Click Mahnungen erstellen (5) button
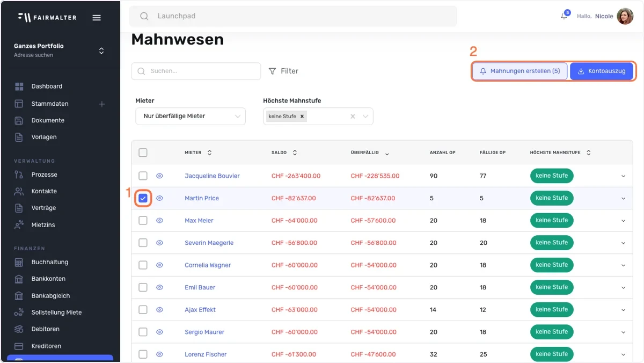 520,71
